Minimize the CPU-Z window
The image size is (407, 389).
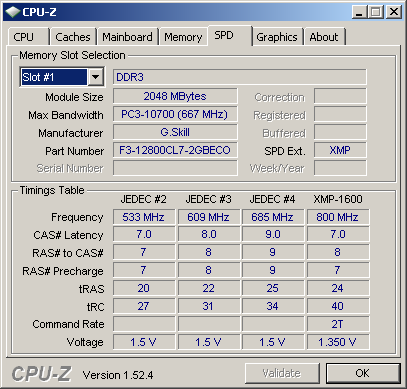coord(359,12)
